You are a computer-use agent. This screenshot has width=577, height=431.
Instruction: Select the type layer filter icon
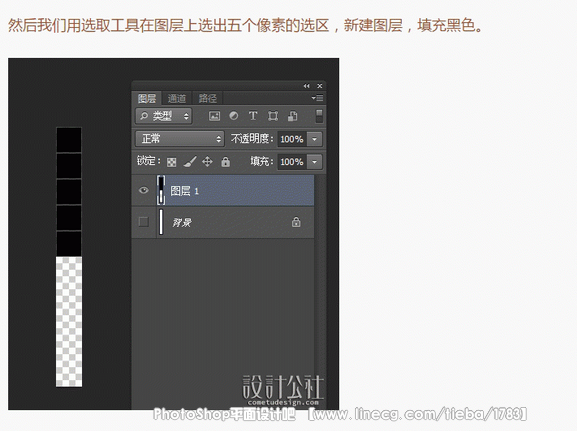253,116
